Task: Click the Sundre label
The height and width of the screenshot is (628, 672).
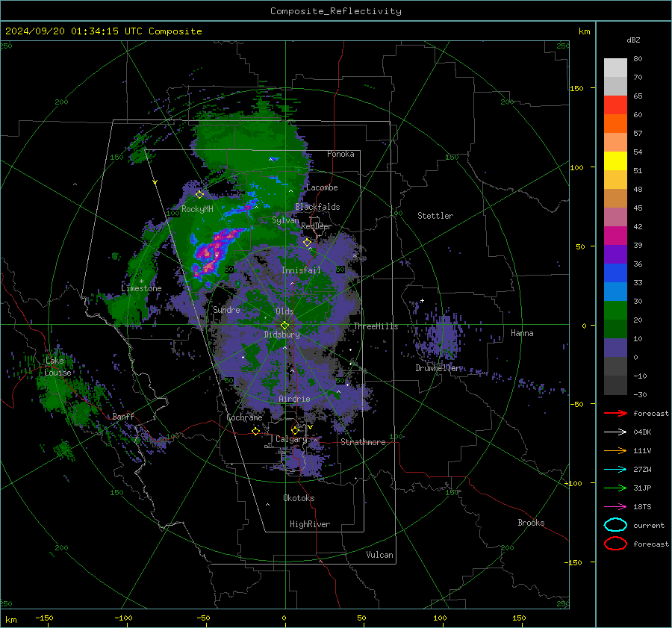Action: [x=226, y=310]
